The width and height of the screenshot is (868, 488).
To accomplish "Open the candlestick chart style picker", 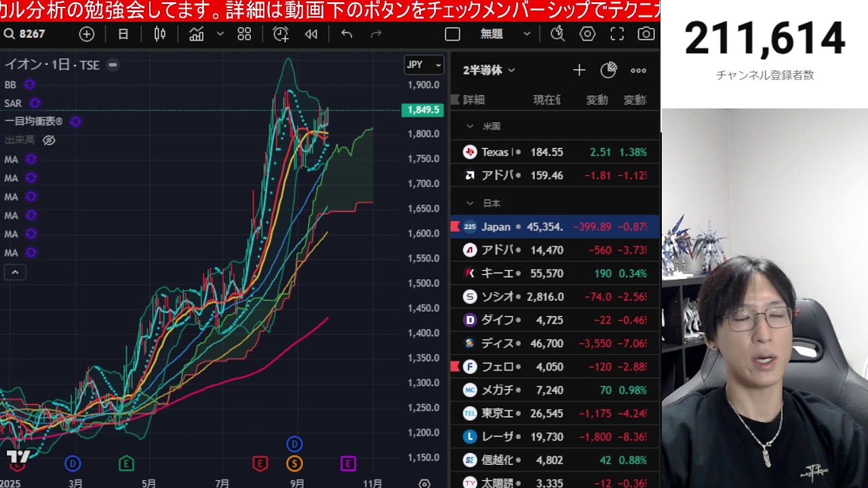I will pyautogui.click(x=160, y=34).
